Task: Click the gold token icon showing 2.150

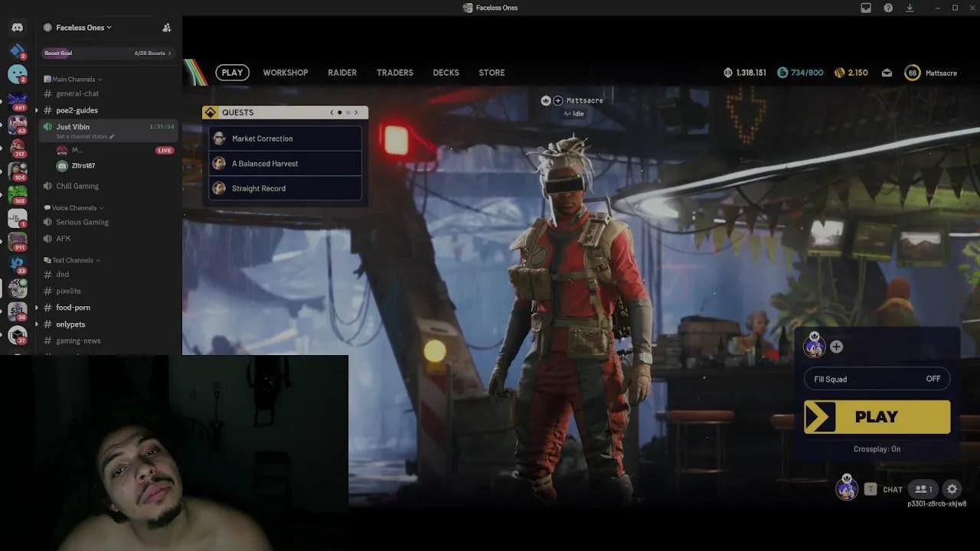Action: (839, 73)
